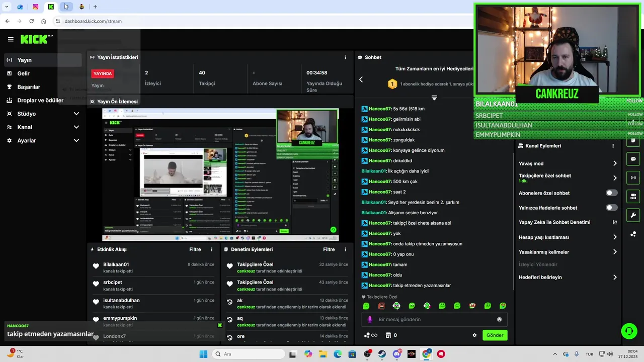The width and height of the screenshot is (644, 362).
Task: Click 'Yayında Olduğu Süre' value 00:34:58
Action: click(317, 73)
